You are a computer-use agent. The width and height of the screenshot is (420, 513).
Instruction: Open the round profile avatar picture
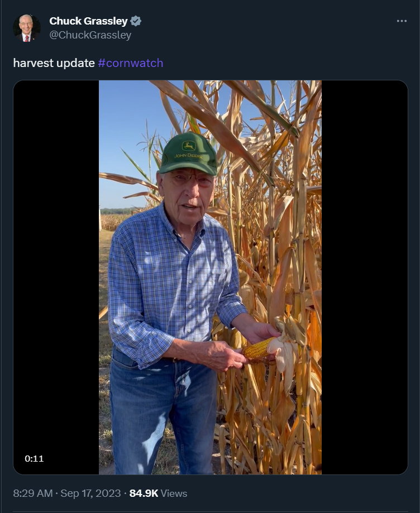27,28
